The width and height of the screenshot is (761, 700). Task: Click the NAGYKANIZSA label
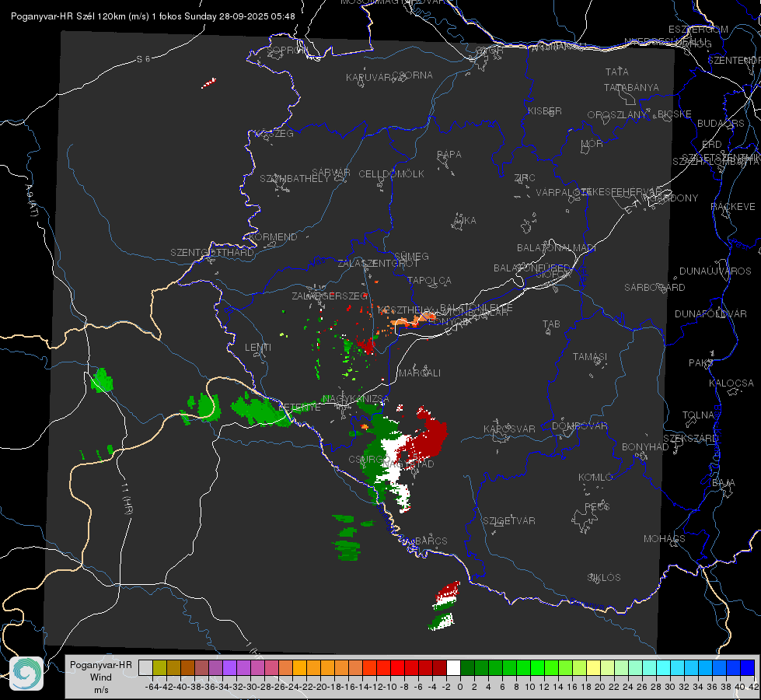coord(356,399)
